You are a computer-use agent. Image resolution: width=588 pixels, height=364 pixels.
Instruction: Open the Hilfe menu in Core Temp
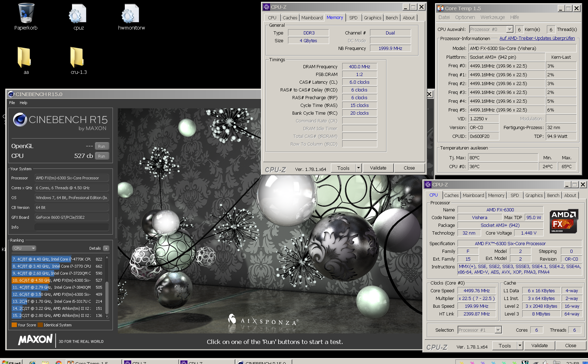[514, 17]
